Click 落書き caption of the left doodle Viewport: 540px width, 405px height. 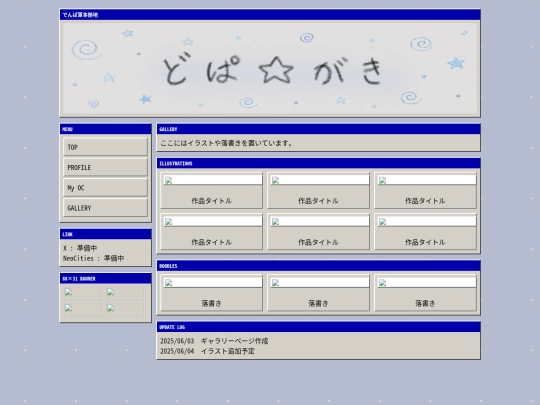(x=211, y=303)
